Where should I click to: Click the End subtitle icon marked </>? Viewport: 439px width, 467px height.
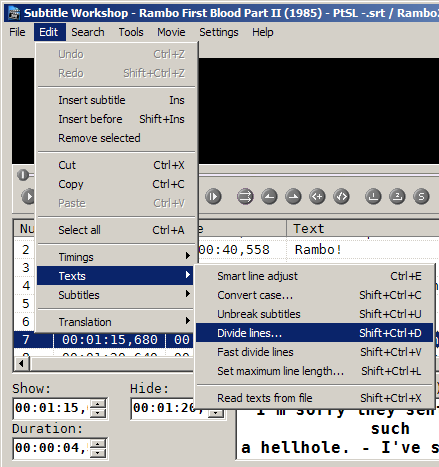click(341, 196)
